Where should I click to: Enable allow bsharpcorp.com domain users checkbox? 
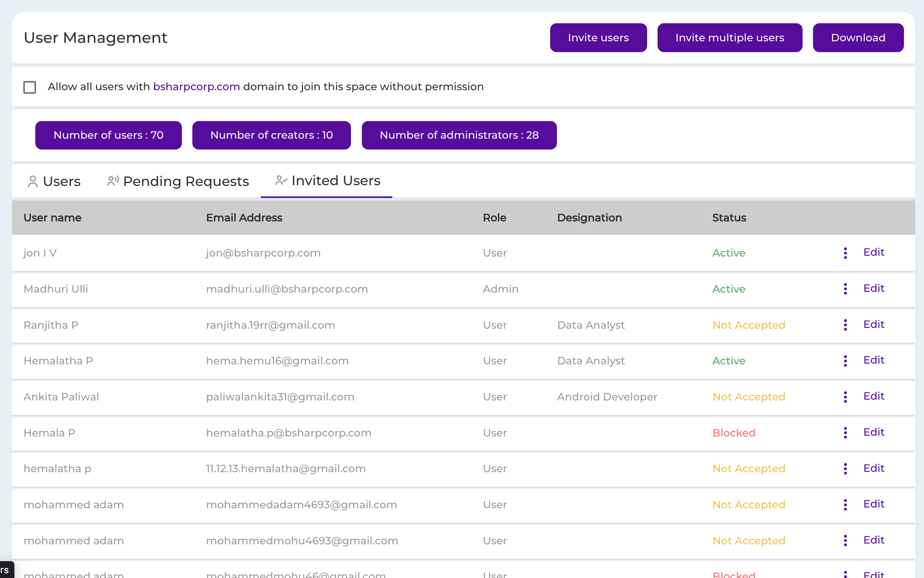tap(30, 87)
